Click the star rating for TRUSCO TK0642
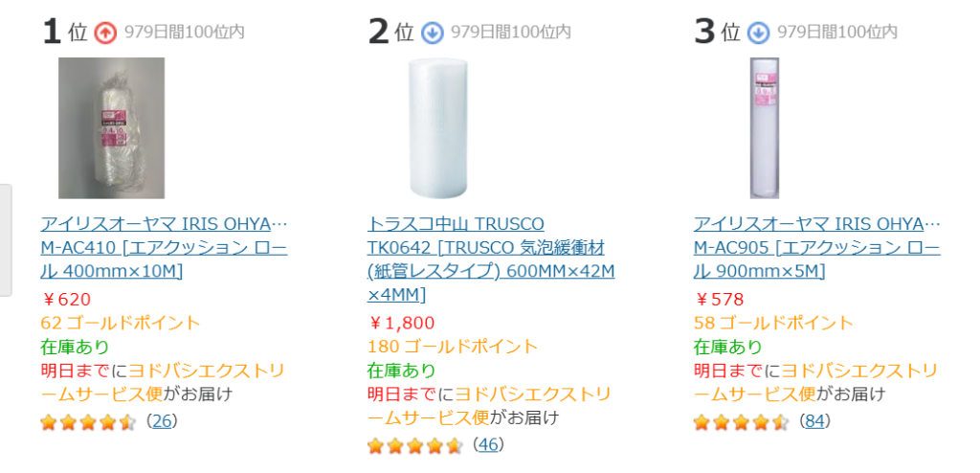The height and width of the screenshot is (473, 980). coord(414,445)
